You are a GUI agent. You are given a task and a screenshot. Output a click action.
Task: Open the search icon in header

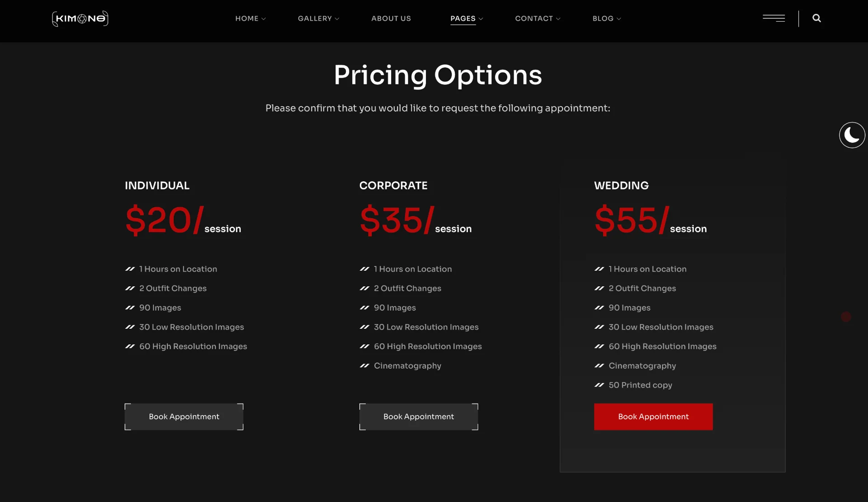pyautogui.click(x=816, y=18)
